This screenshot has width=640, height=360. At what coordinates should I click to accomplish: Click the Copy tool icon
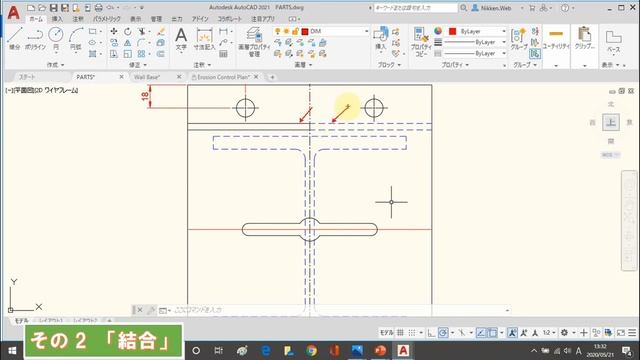(x=114, y=42)
